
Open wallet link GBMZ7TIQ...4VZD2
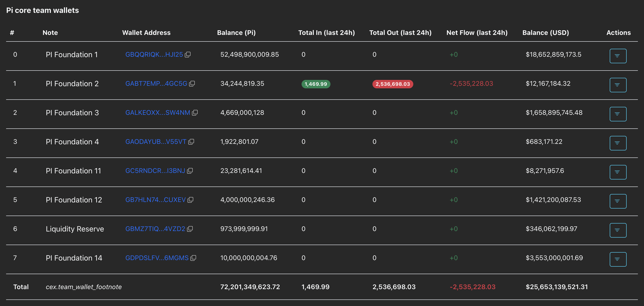tap(155, 229)
